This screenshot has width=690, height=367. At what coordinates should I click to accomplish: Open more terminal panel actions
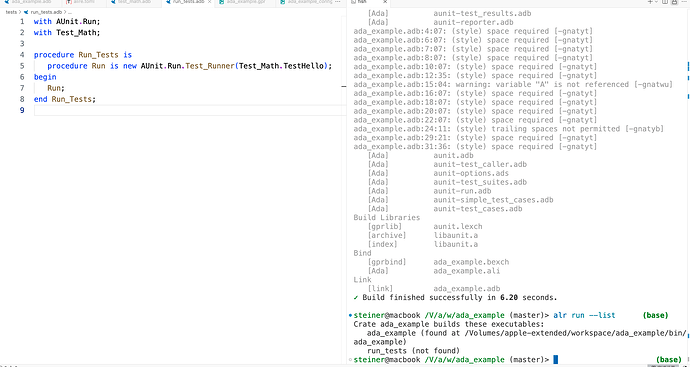[x=683, y=2]
